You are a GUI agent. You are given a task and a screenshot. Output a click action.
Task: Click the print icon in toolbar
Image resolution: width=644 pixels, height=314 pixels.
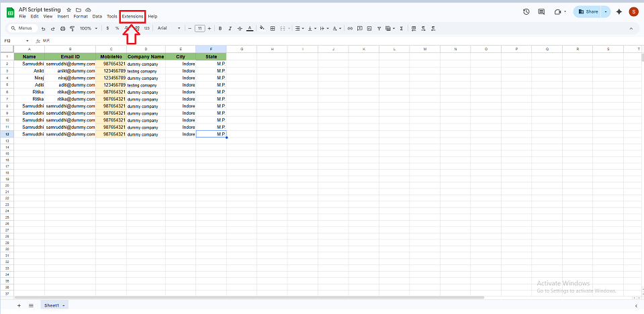point(62,28)
